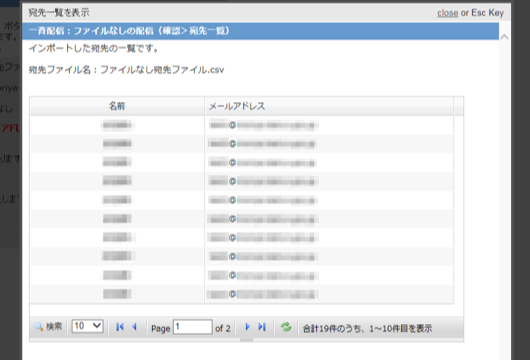Click the 'of 2' page count text
Viewport: 530px width, 360px height.
[x=223, y=329]
